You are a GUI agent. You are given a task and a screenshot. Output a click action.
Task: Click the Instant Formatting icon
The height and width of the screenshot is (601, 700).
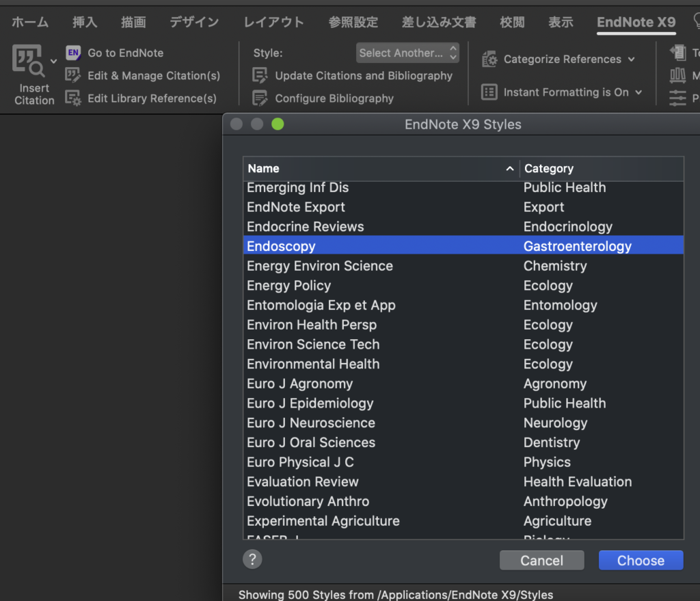click(489, 92)
